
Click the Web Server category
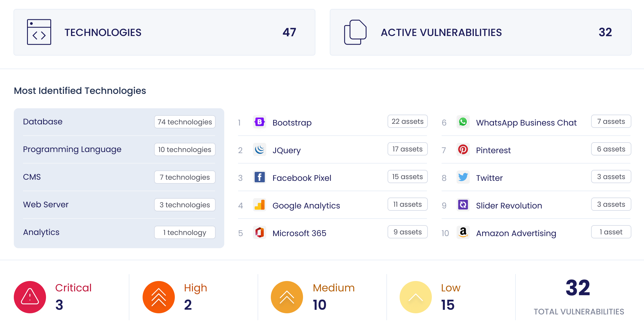point(119,204)
